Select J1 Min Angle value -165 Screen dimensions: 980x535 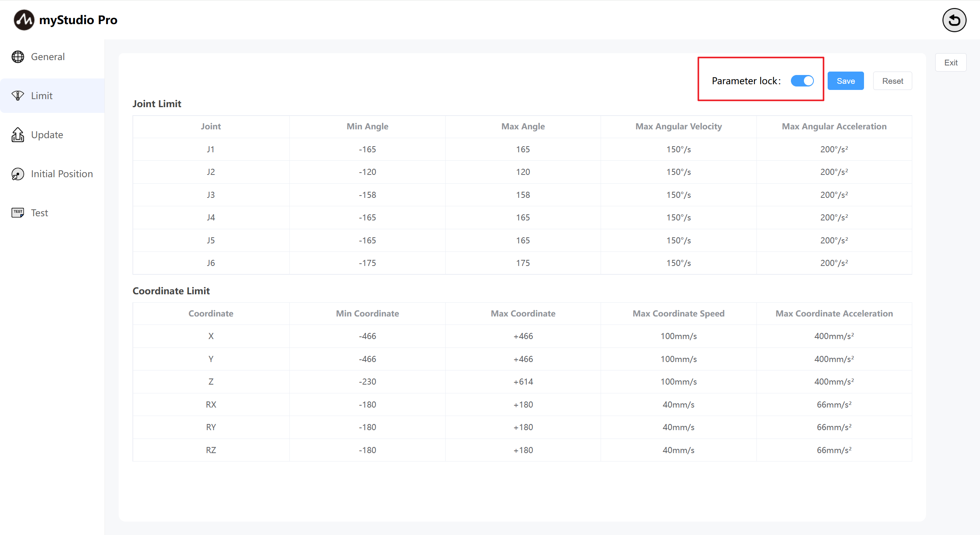click(367, 149)
